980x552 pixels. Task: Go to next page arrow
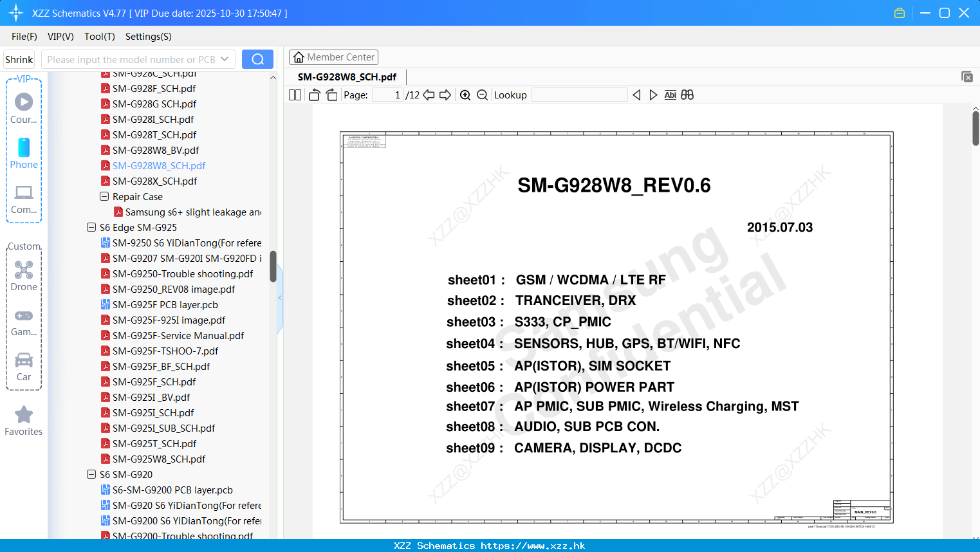pyautogui.click(x=445, y=95)
